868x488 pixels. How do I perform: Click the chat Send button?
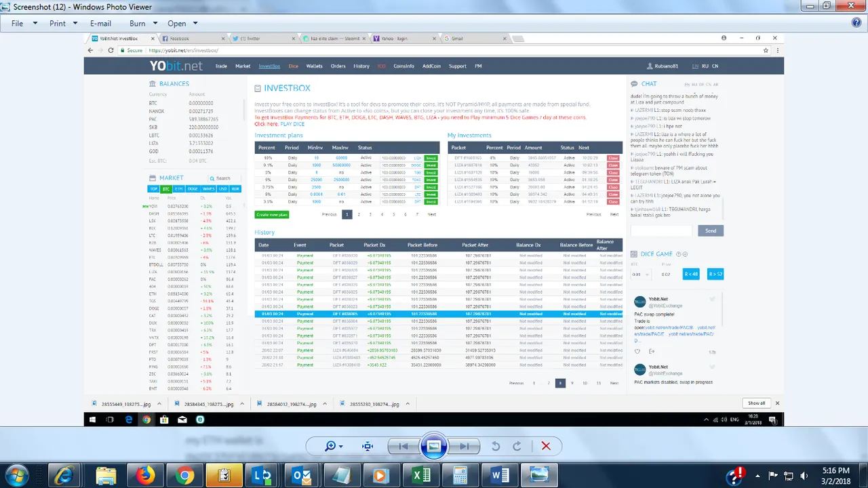(x=711, y=230)
